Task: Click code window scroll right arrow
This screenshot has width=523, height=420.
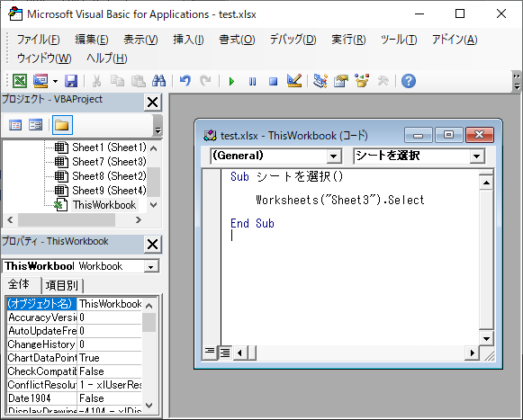Action: [472, 353]
